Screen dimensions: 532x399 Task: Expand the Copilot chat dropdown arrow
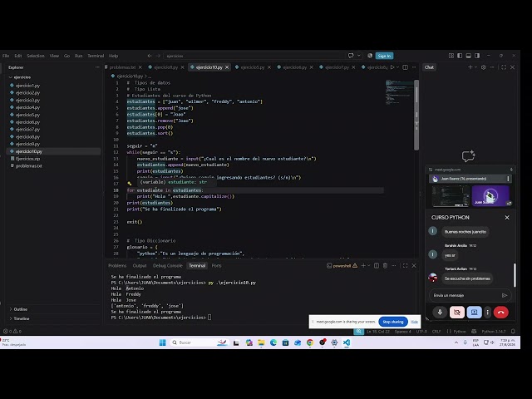coord(358,56)
